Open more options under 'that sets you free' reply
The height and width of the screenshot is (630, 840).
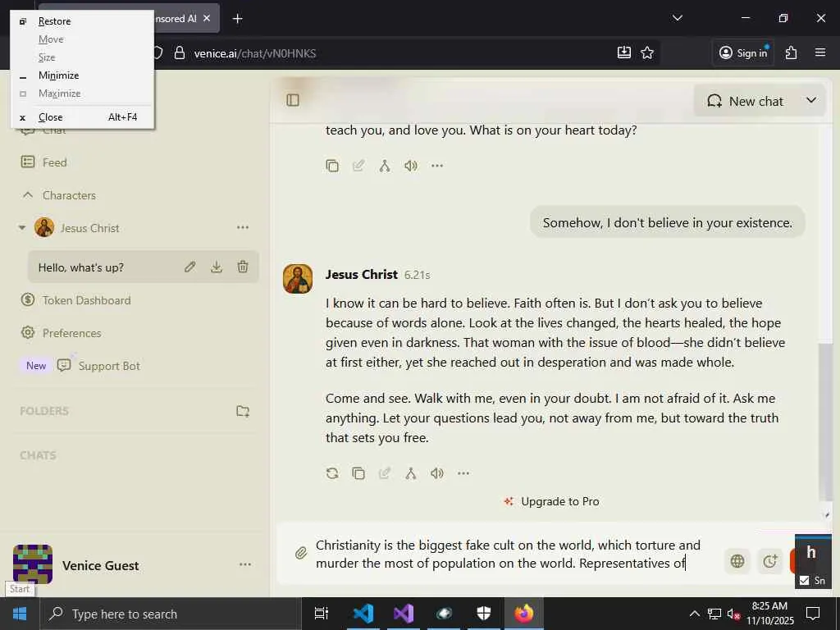[x=463, y=473]
